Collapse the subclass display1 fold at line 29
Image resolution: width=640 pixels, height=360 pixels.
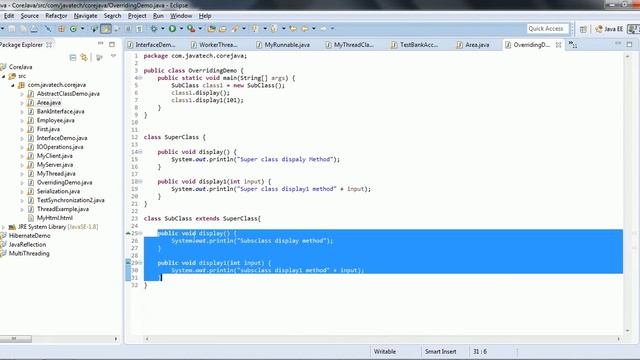click(x=140, y=263)
